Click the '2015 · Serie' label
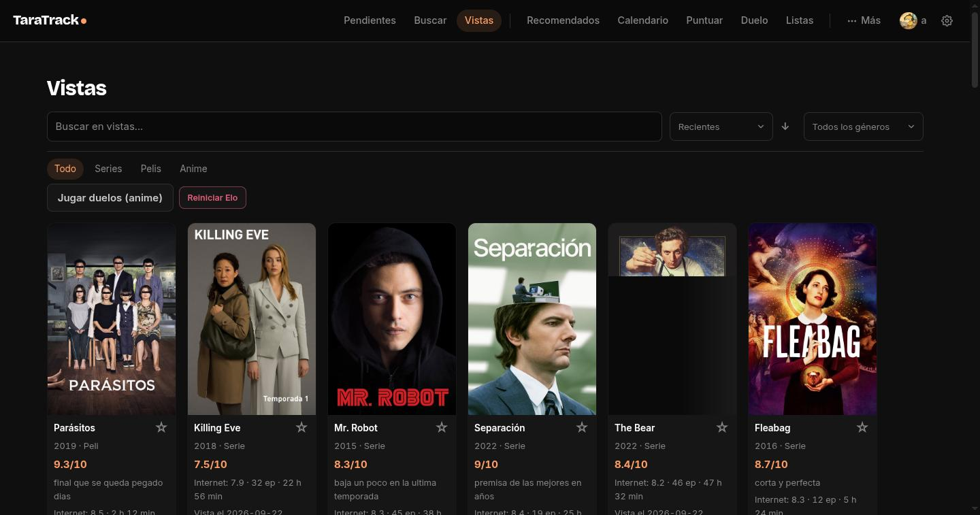Viewport: 980px width, 515px height. pos(359,446)
